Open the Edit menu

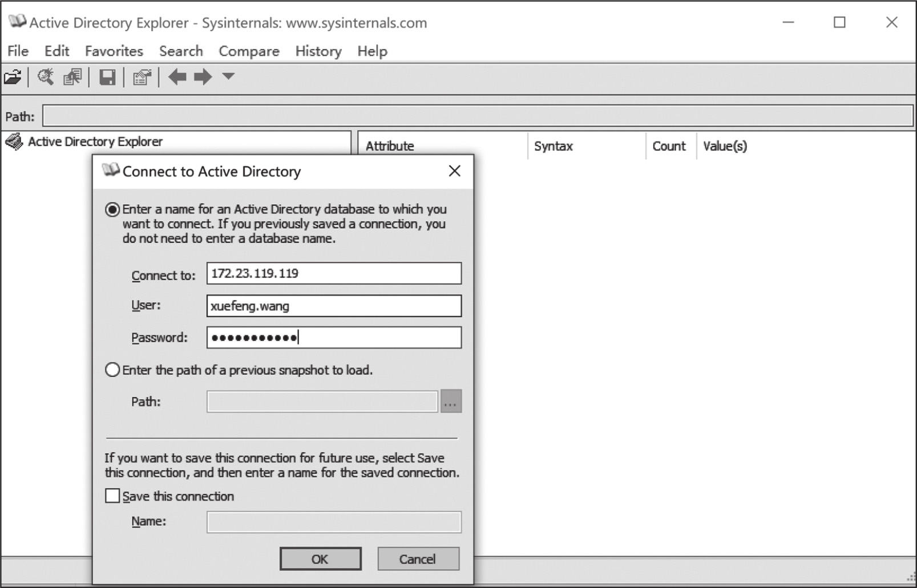click(x=56, y=51)
